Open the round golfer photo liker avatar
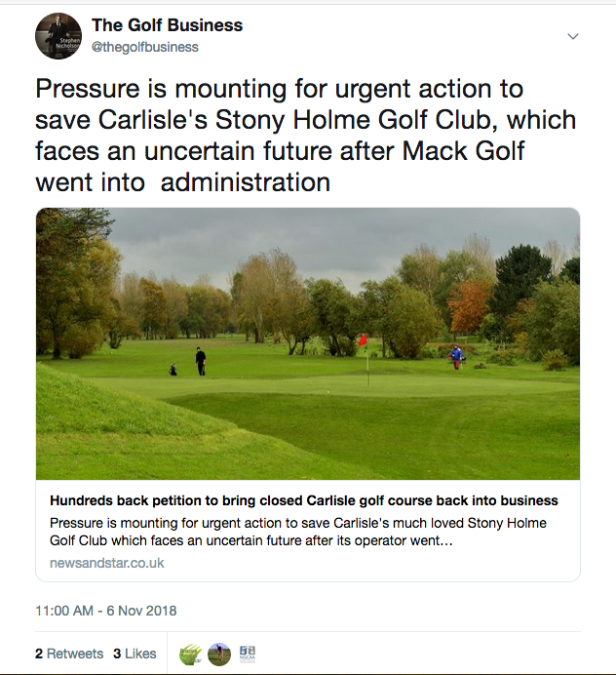Screen dimensions: 616x675 (219, 654)
